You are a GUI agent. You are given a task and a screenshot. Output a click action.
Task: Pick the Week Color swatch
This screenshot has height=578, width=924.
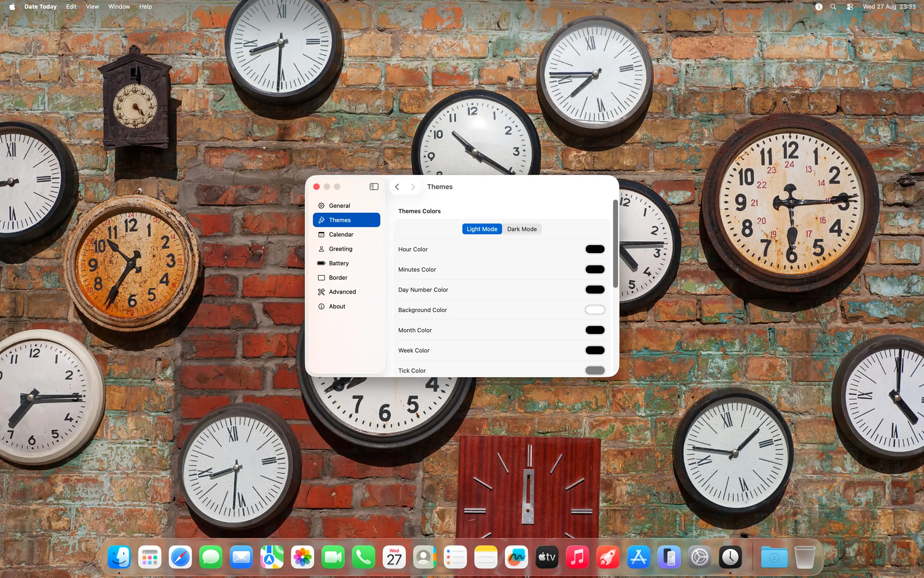point(594,350)
